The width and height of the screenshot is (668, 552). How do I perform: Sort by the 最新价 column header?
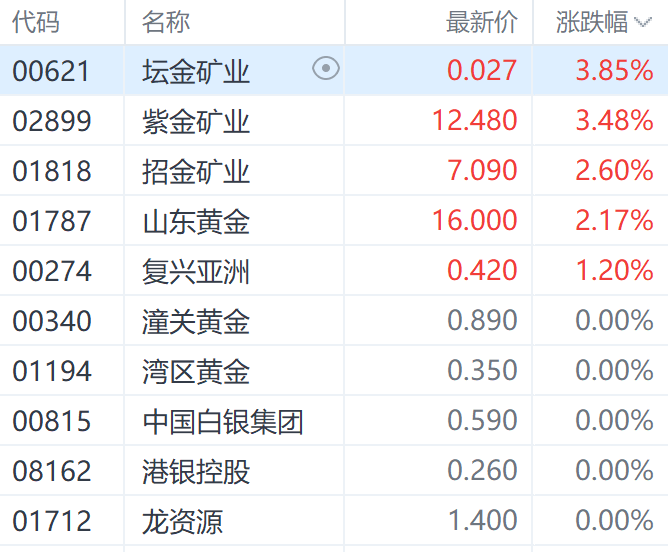pos(482,22)
